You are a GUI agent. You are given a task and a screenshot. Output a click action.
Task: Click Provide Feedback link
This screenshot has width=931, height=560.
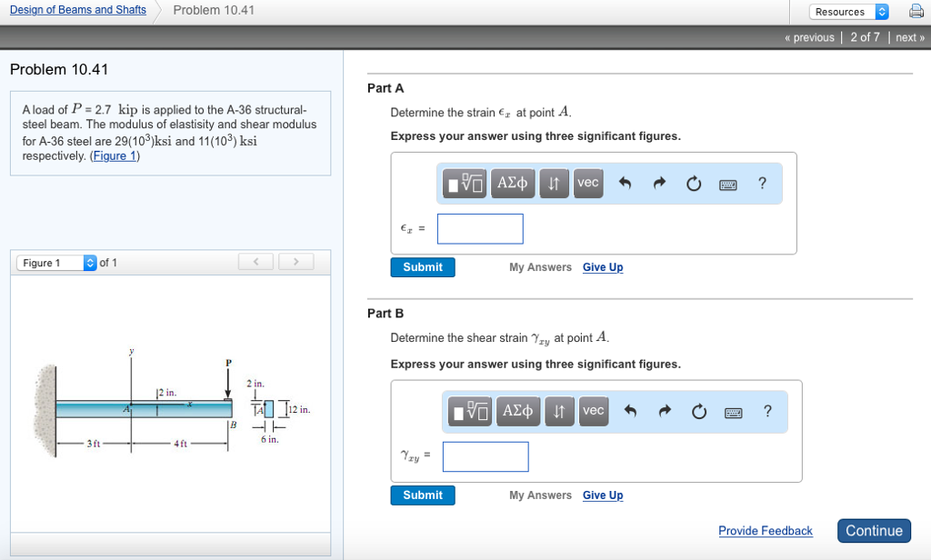[766, 531]
